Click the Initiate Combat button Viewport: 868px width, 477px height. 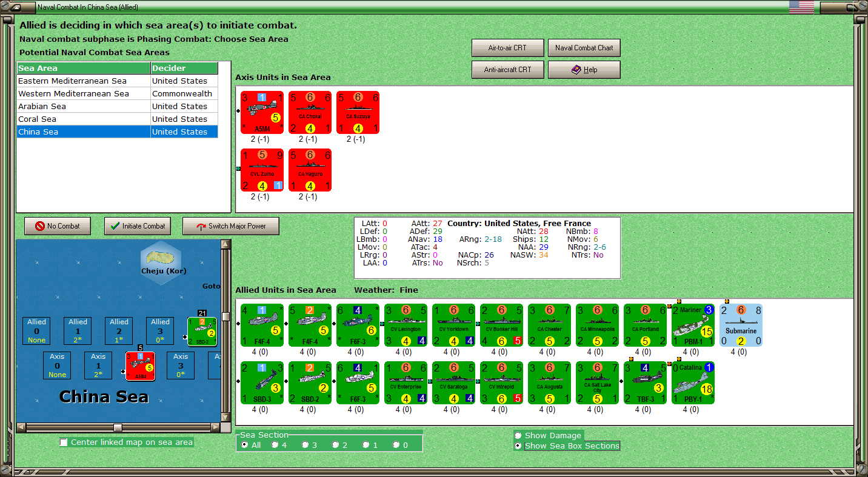pyautogui.click(x=138, y=226)
